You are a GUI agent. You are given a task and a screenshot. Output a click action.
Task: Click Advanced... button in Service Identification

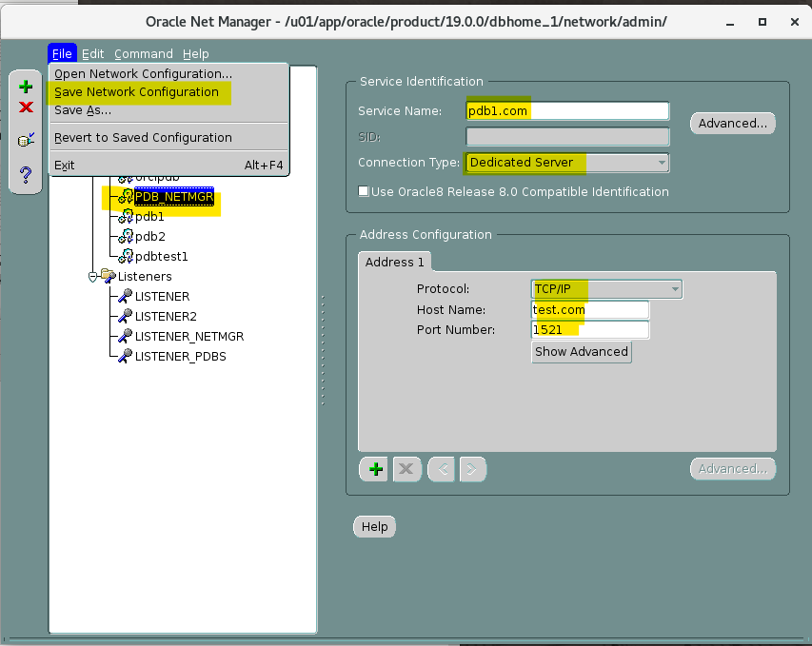732,123
